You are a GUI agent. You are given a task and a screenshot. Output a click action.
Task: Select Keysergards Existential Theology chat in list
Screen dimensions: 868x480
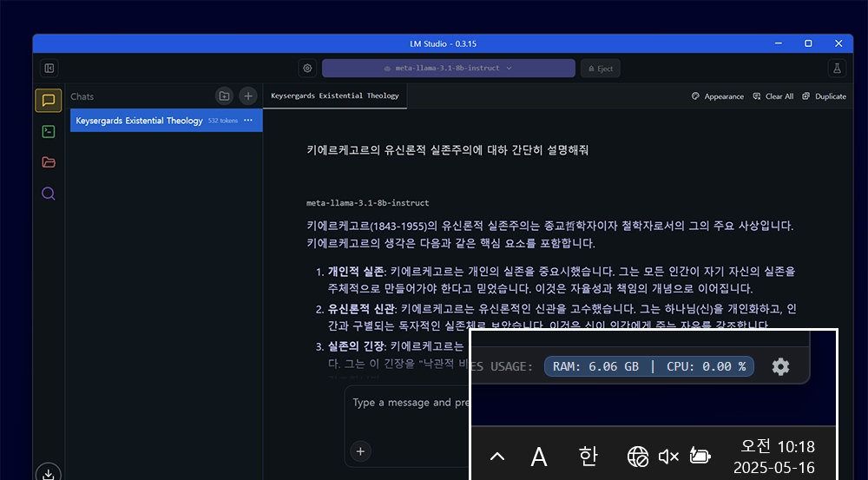(166, 120)
